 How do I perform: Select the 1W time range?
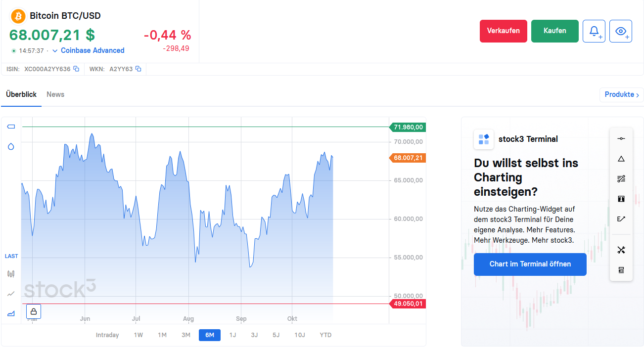[x=138, y=335]
